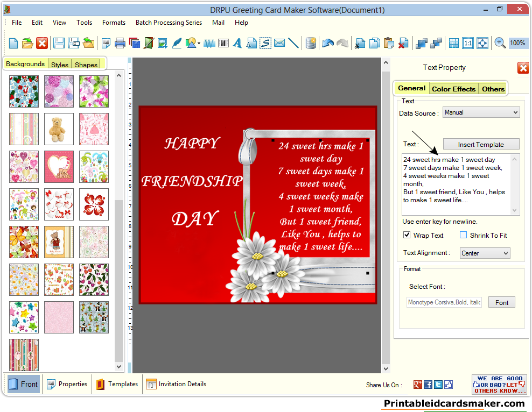The height and width of the screenshot is (412, 532).
Task: Redo the last action
Action: click(342, 43)
